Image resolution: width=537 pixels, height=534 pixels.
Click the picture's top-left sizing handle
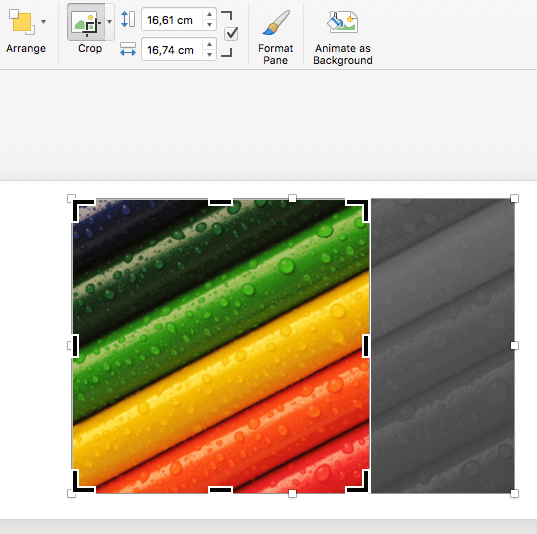[x=71, y=198]
